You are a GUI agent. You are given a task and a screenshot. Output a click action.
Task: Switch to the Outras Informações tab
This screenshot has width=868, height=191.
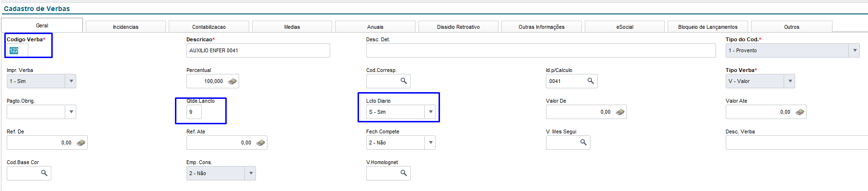coord(542,27)
